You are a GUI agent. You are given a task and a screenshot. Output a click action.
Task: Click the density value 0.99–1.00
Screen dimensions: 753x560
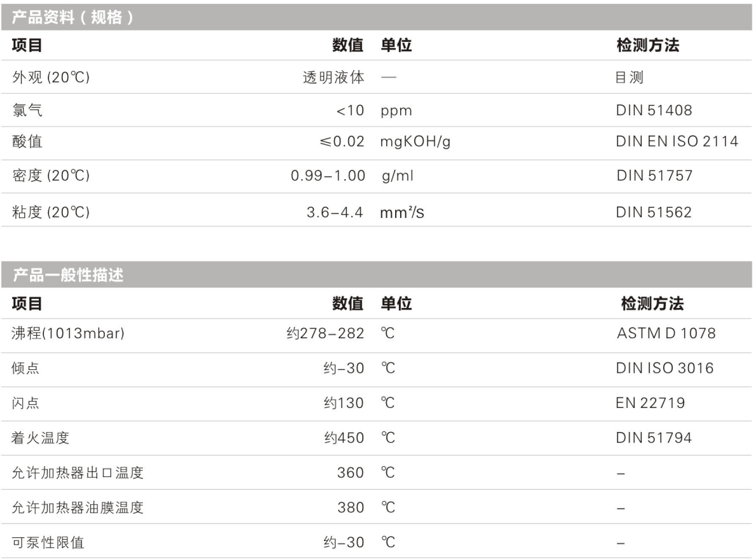tap(328, 176)
